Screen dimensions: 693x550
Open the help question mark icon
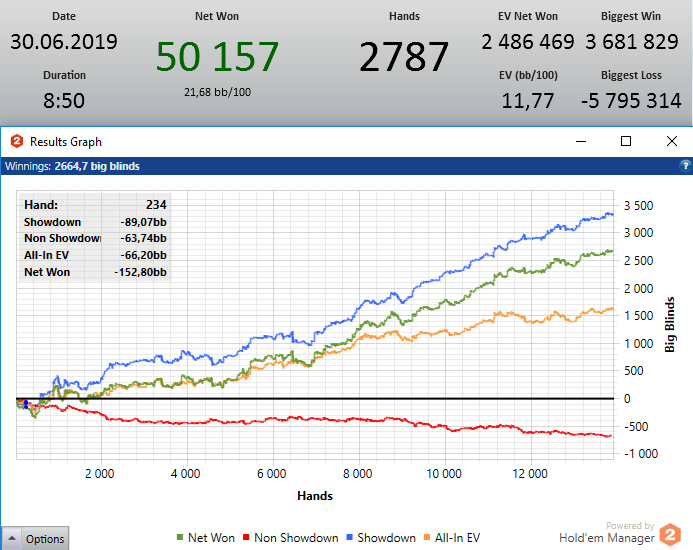point(685,166)
